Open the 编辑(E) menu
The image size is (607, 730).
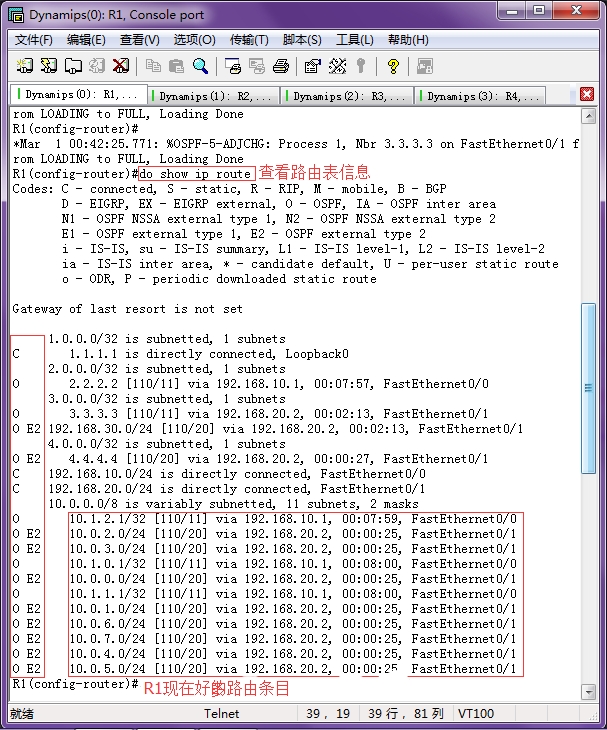click(x=86, y=40)
